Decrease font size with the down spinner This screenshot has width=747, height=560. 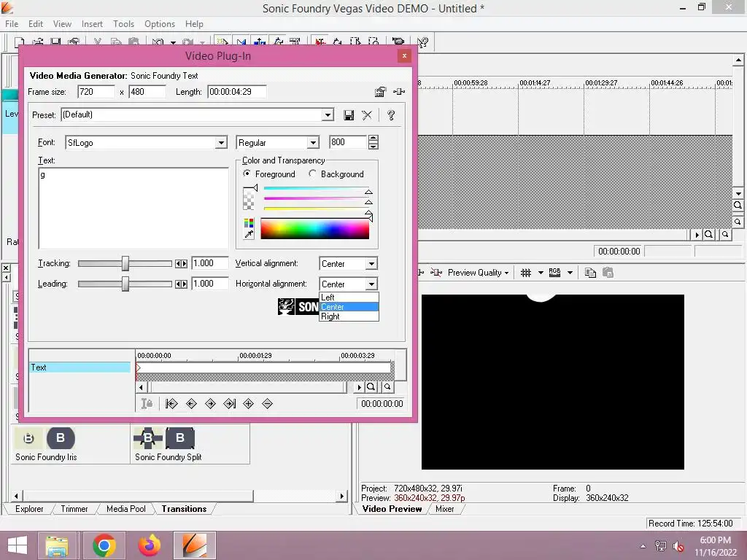click(x=373, y=146)
